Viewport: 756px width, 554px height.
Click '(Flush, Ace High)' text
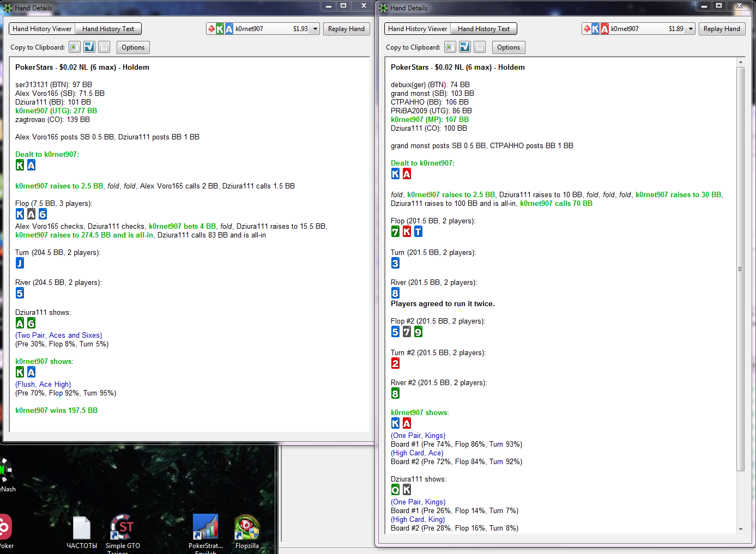[43, 384]
